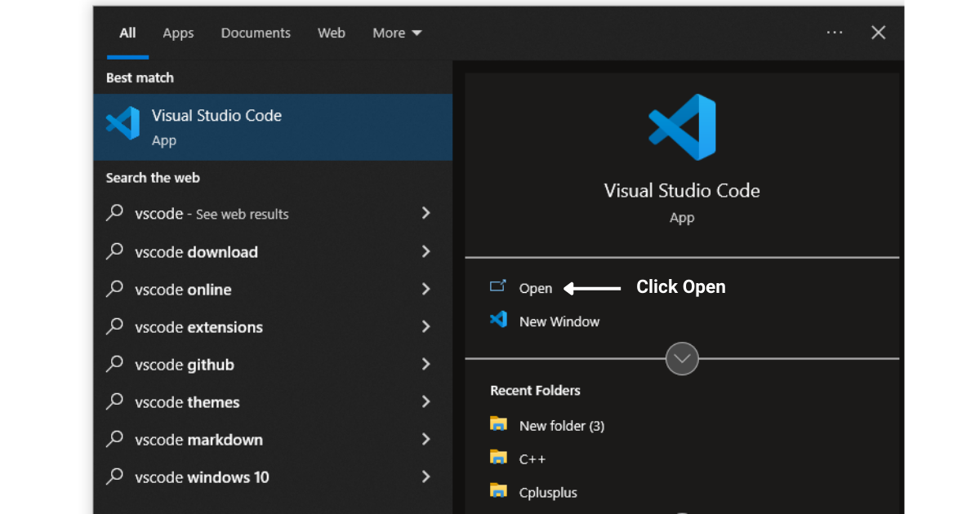
Task: Click the New Window VS Code icon
Action: pos(498,319)
